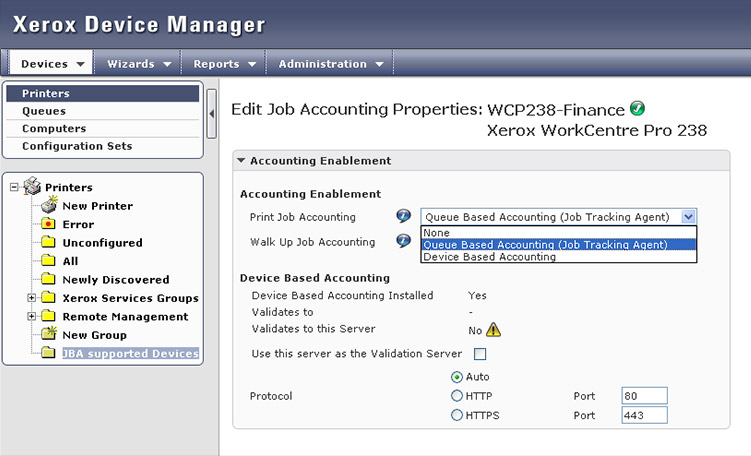Open the Reports menu
This screenshot has height=456, width=751.
224,64
